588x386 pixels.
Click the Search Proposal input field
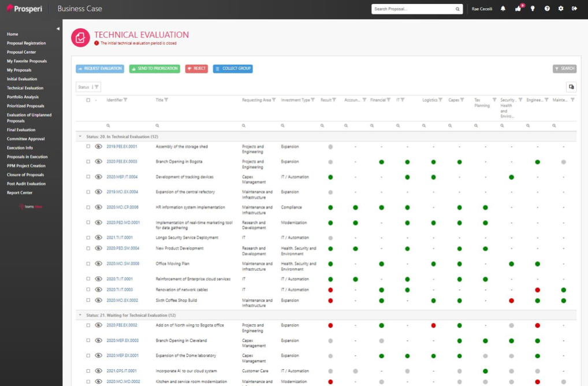pos(414,9)
